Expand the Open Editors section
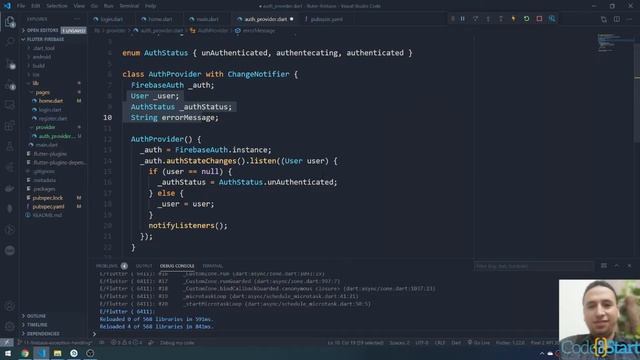Viewport: 640px width, 360px height. [53, 31]
